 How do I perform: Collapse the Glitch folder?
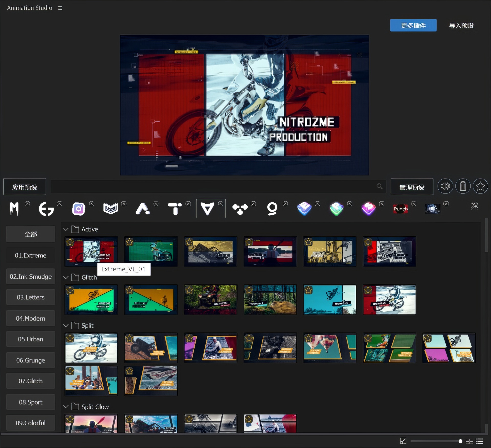(66, 277)
